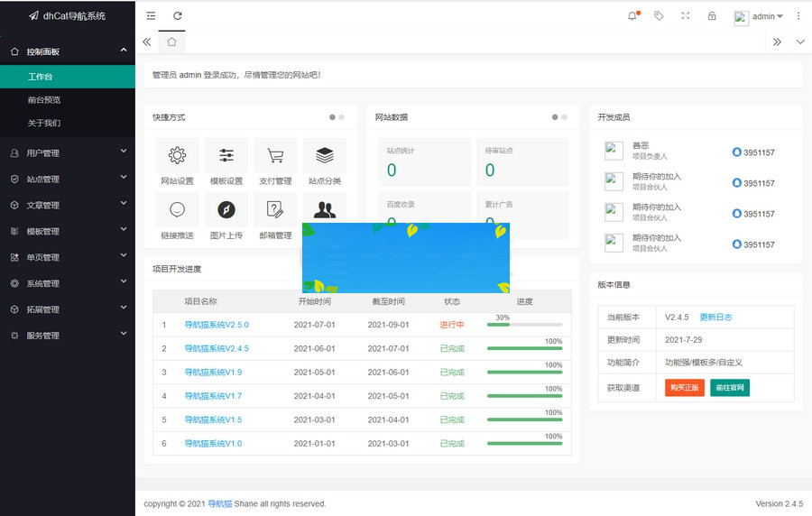Open notifications bell in header
The image size is (812, 516).
click(632, 16)
